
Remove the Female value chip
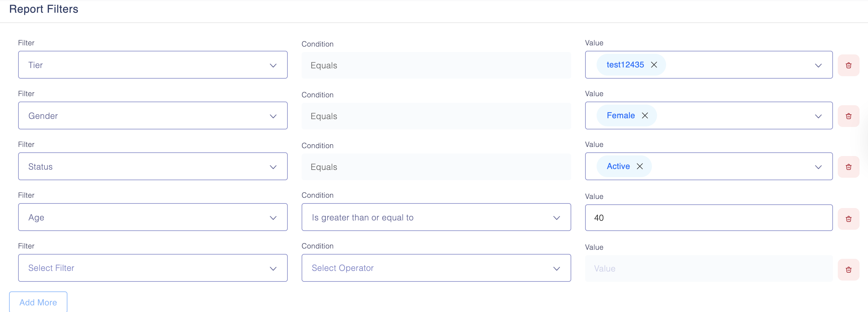(x=645, y=115)
